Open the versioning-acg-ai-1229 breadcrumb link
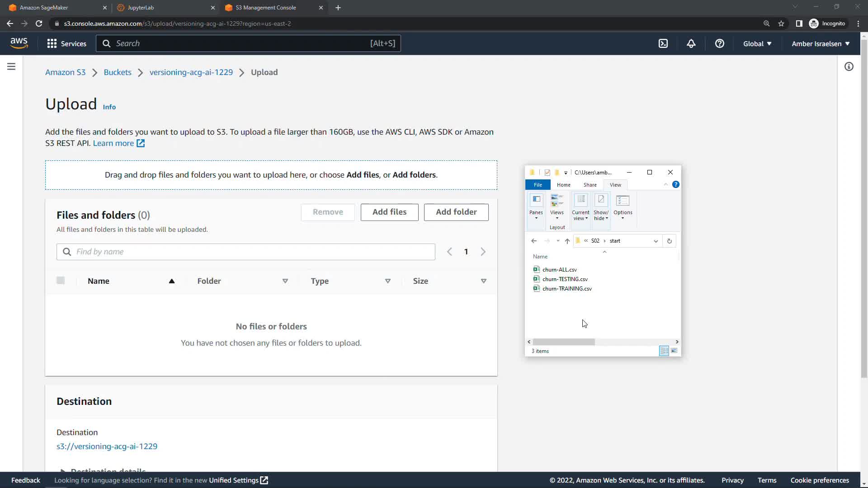The image size is (868, 488). pyautogui.click(x=191, y=72)
